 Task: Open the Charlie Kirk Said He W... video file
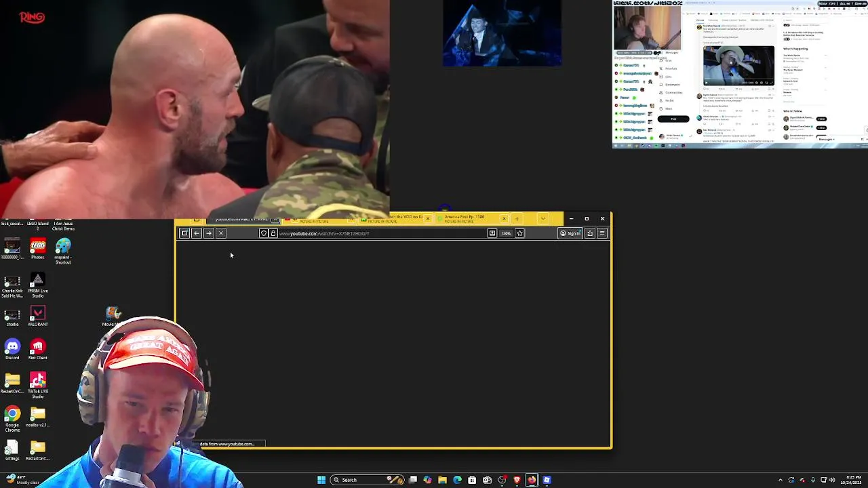[x=12, y=286]
